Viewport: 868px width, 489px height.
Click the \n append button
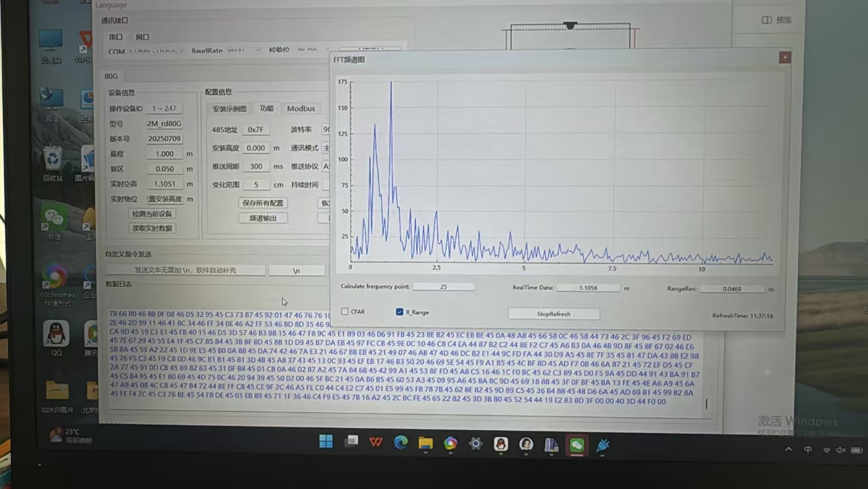296,271
